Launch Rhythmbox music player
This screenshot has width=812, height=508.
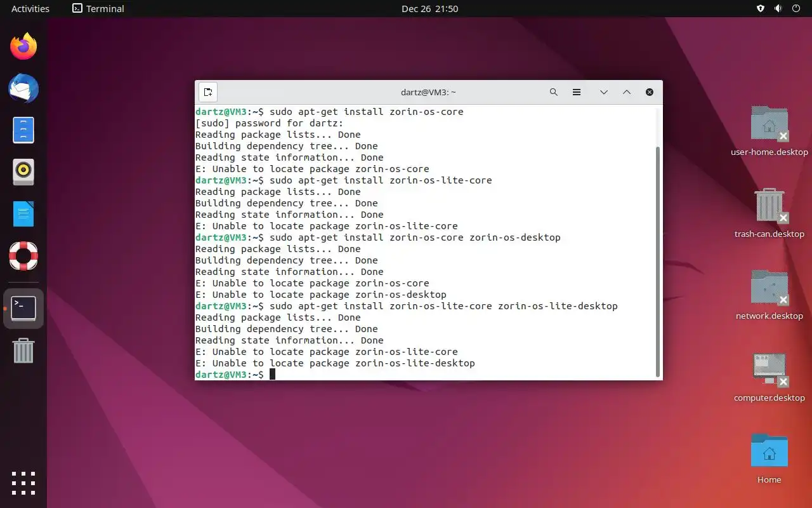pos(23,171)
